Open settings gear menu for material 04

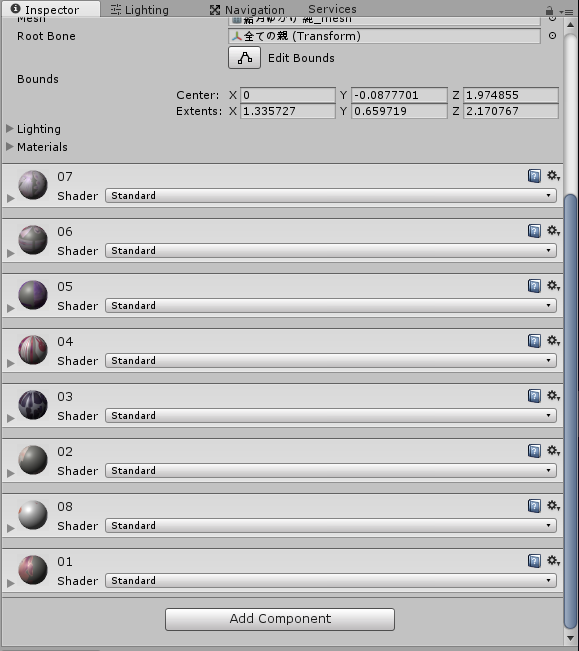point(553,341)
